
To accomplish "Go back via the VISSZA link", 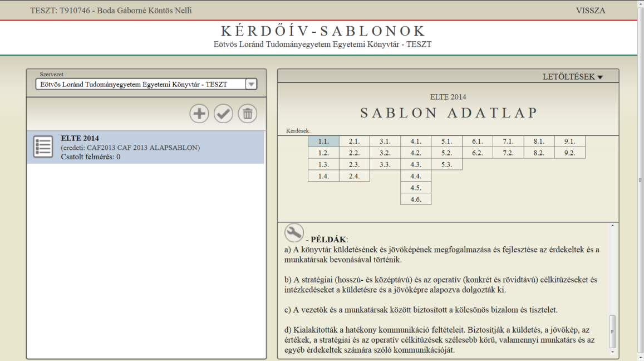I will [x=590, y=11].
